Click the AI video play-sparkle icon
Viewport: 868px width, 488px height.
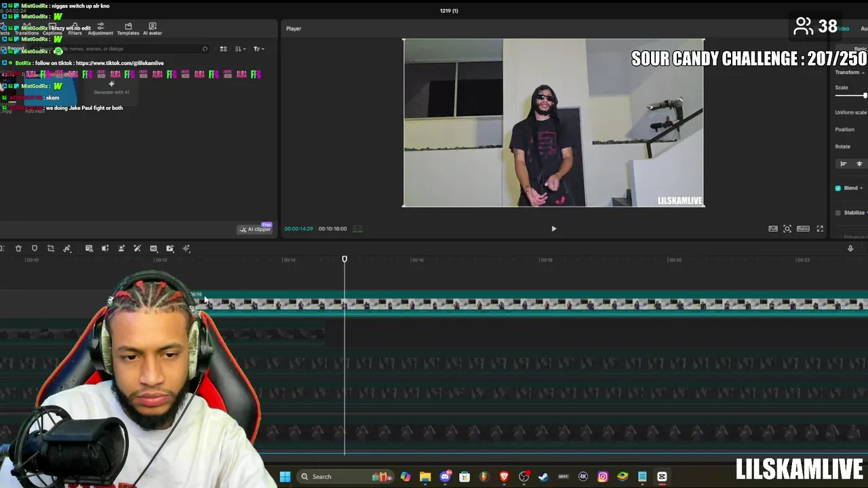point(170,249)
